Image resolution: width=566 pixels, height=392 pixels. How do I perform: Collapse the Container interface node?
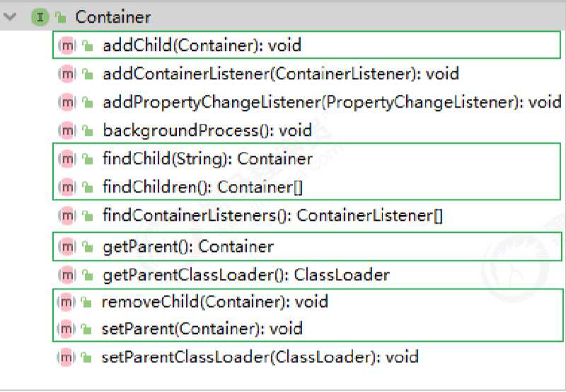pos(10,16)
